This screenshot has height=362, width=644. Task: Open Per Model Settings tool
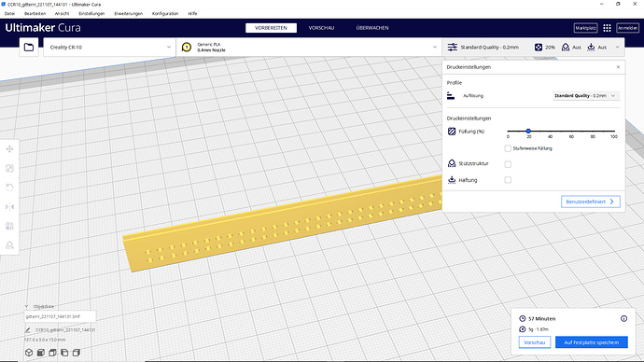click(x=9, y=226)
